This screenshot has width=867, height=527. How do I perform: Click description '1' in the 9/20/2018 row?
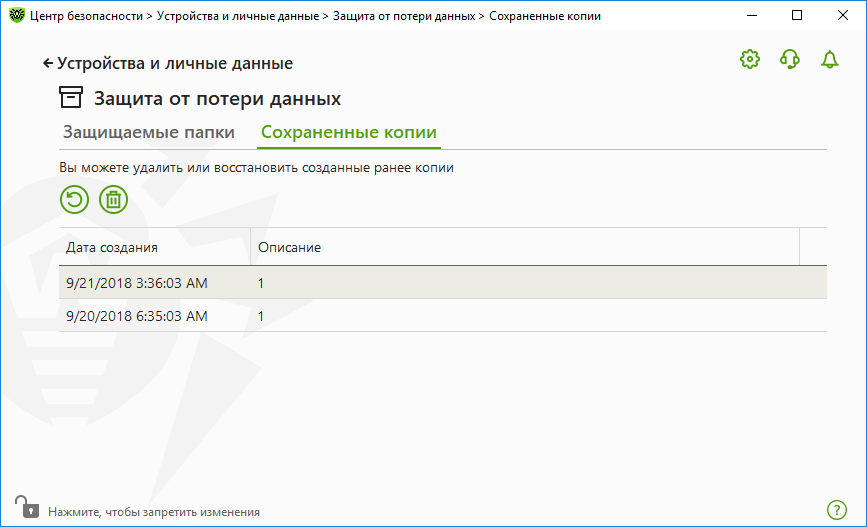(x=261, y=316)
